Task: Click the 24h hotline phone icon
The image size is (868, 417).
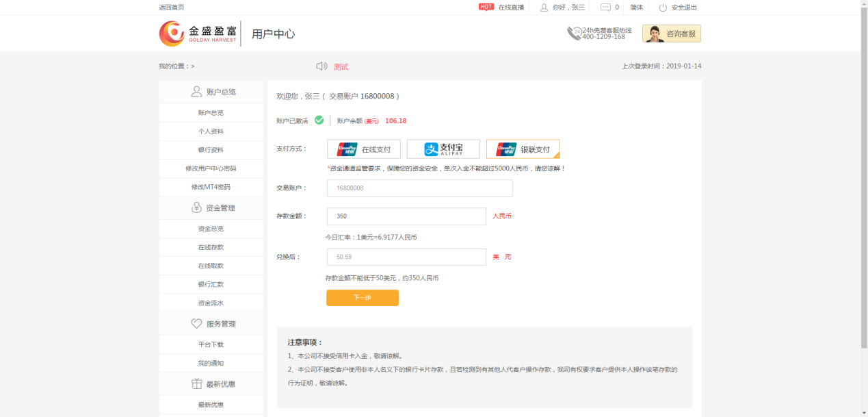Action: [574, 34]
